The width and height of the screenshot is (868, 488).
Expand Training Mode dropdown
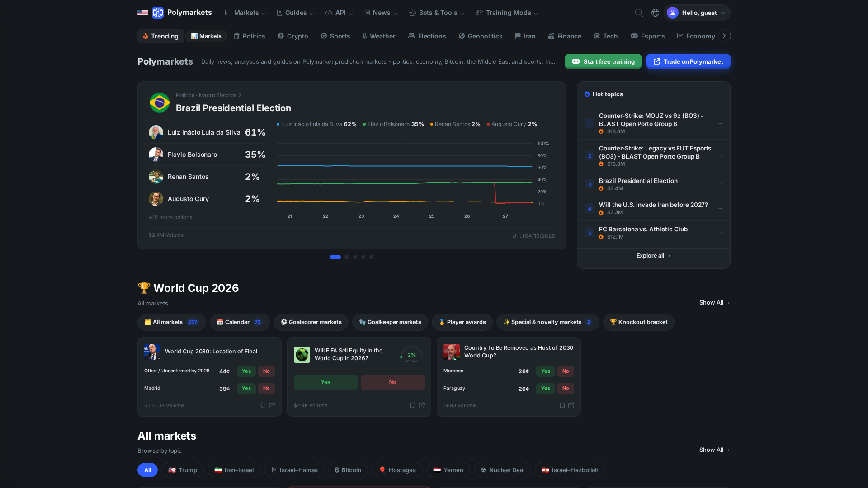pos(507,13)
